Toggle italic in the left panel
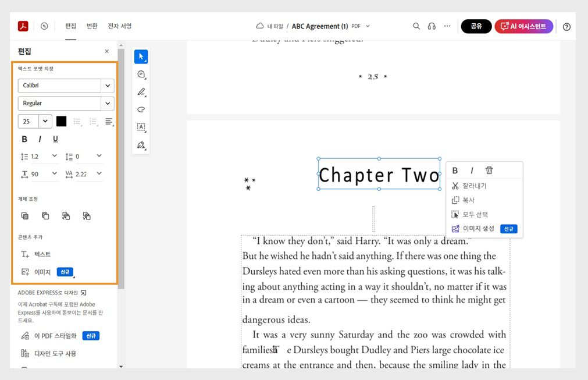The image size is (588, 380). point(40,139)
